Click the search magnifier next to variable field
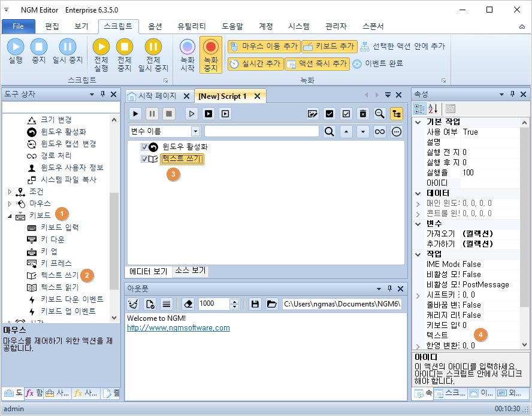This screenshot has height=416, width=532. 329,132
